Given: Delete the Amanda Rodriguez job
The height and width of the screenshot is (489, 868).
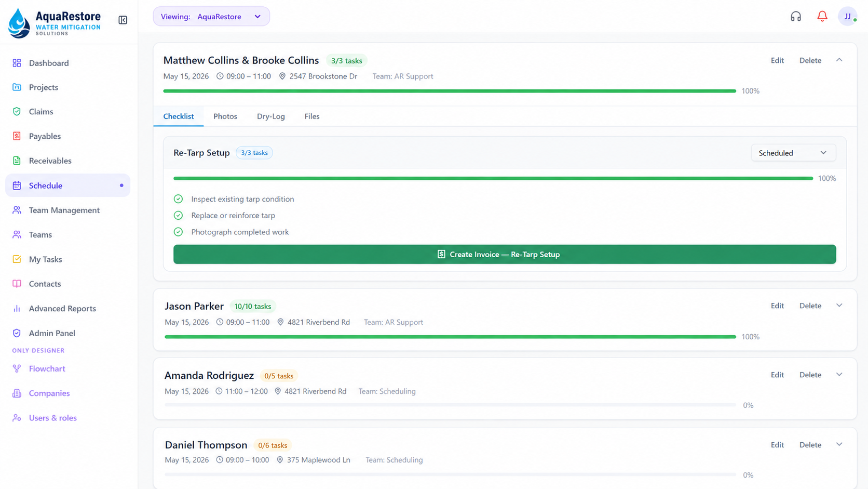Looking at the screenshot, I should (810, 375).
